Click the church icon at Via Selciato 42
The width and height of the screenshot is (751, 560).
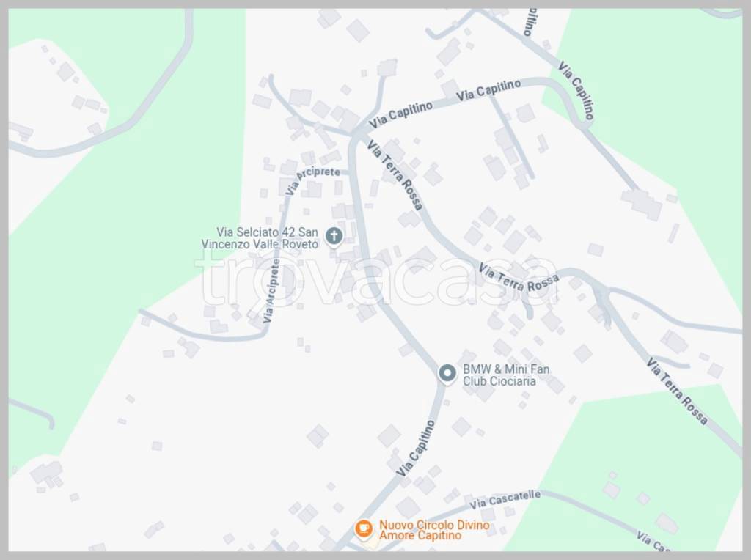coord(334,237)
